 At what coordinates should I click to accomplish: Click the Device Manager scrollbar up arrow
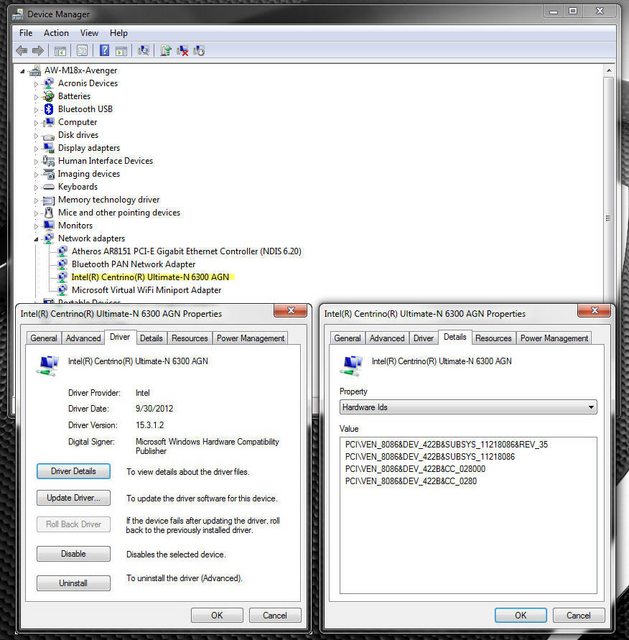tap(609, 71)
